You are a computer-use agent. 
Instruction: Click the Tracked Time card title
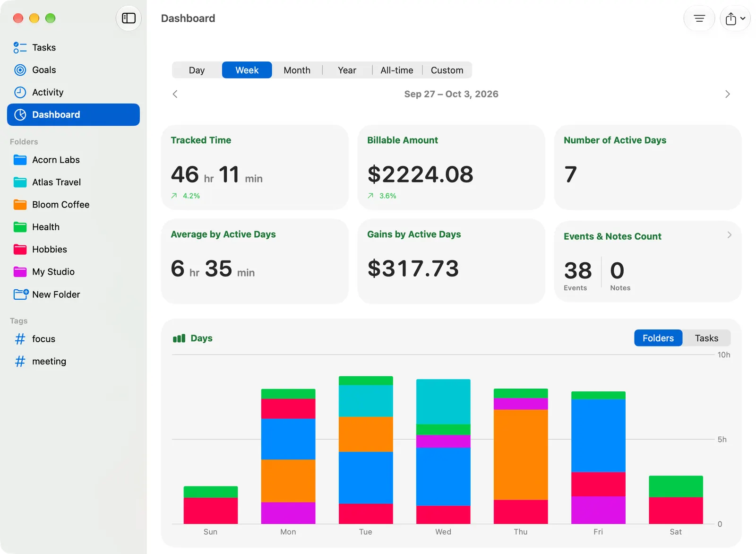click(x=201, y=140)
